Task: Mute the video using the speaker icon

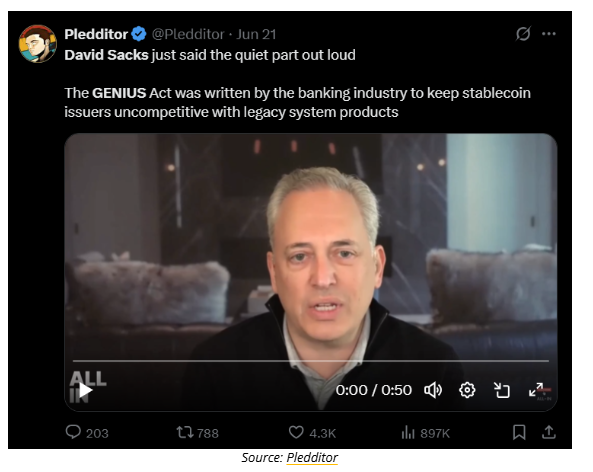Action: pos(433,390)
